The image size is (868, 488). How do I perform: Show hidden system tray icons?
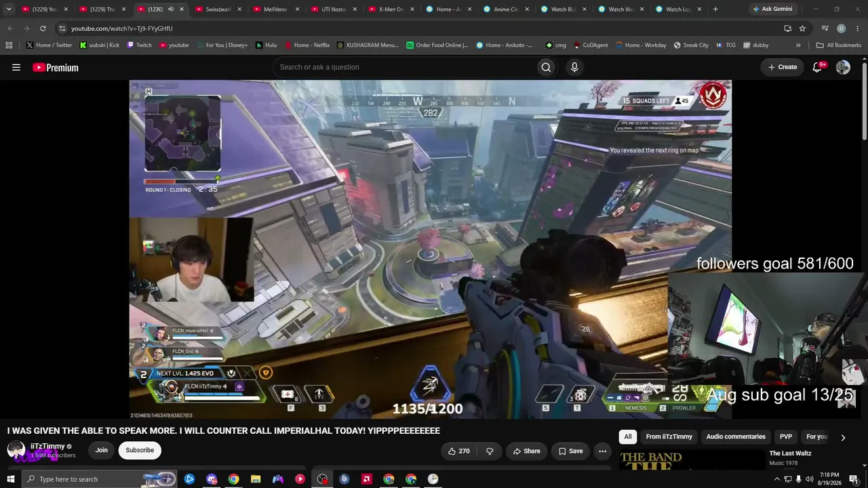(x=776, y=479)
